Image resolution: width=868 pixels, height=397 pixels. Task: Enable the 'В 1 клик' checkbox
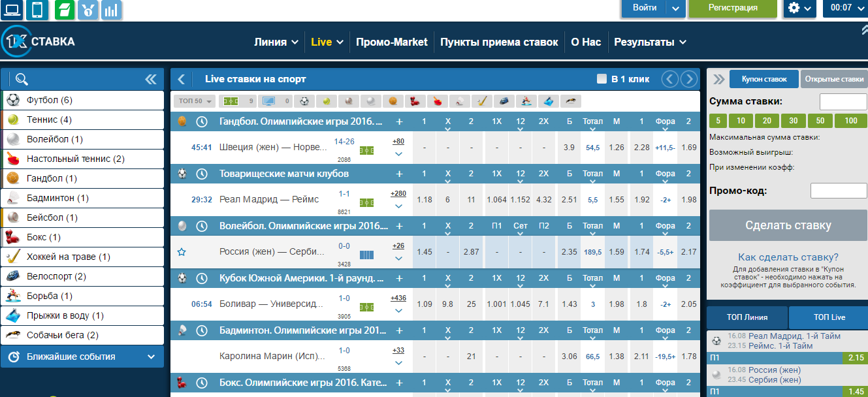(x=602, y=79)
